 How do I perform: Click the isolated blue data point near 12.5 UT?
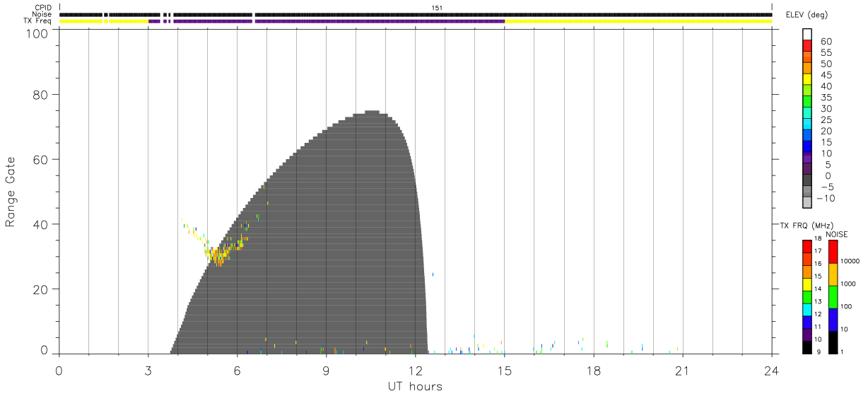click(x=433, y=274)
